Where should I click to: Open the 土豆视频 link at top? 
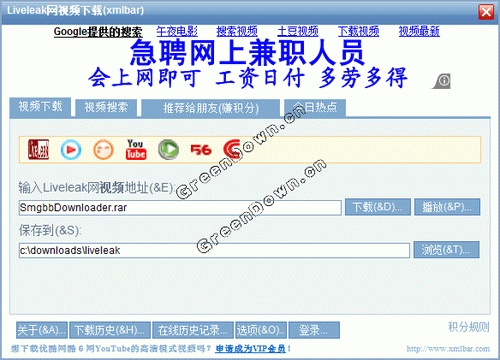298,31
